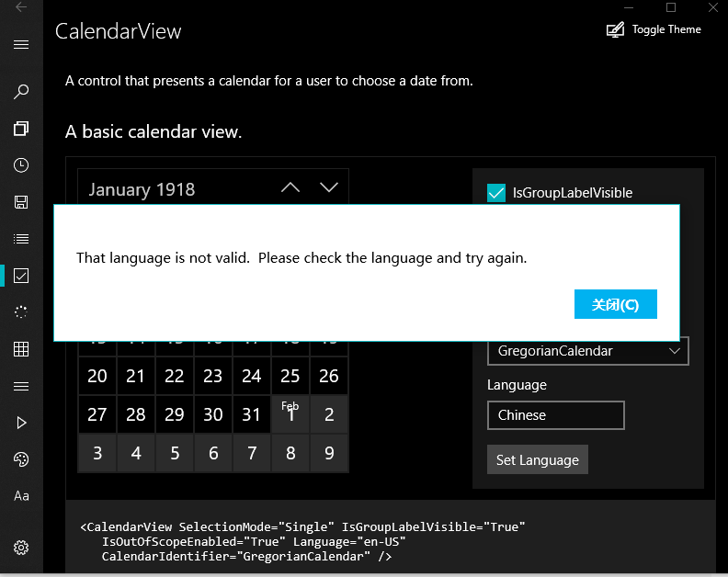Click the search magnifier icon in sidebar
Viewport: 728px width, 577px height.
click(21, 92)
